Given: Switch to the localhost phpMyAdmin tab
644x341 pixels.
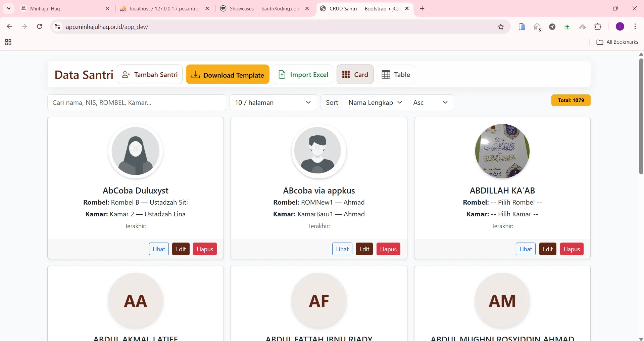Looking at the screenshot, I should click(x=165, y=8).
